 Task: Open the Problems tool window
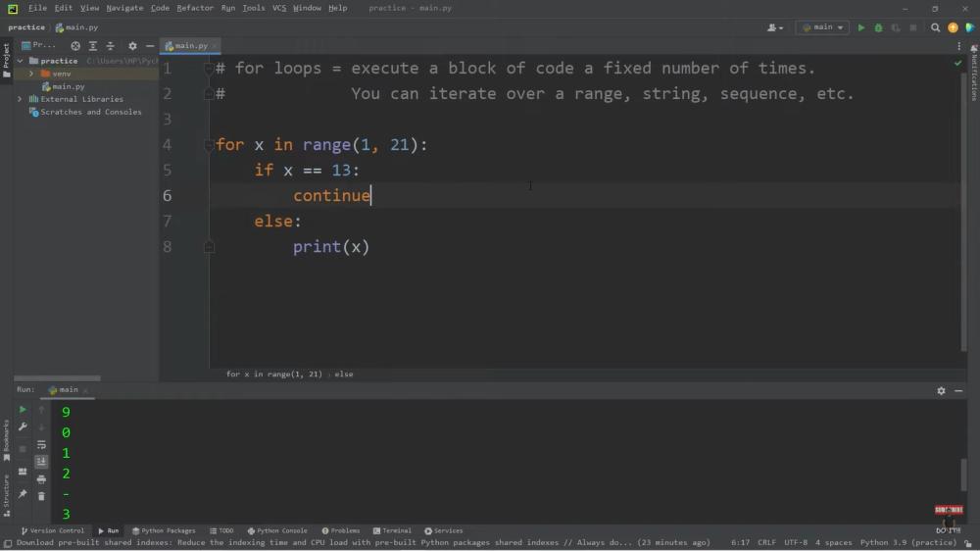(341, 531)
